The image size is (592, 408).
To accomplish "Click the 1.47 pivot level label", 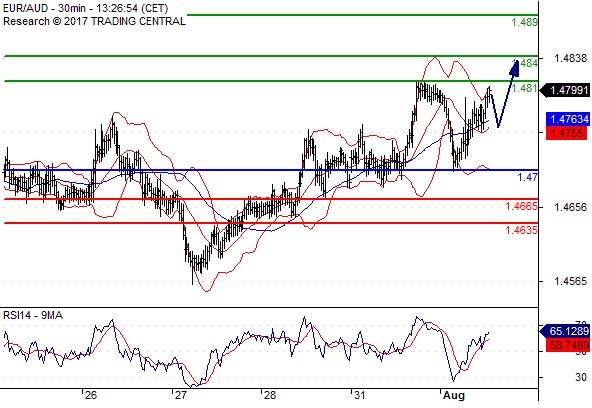I will point(527,177).
